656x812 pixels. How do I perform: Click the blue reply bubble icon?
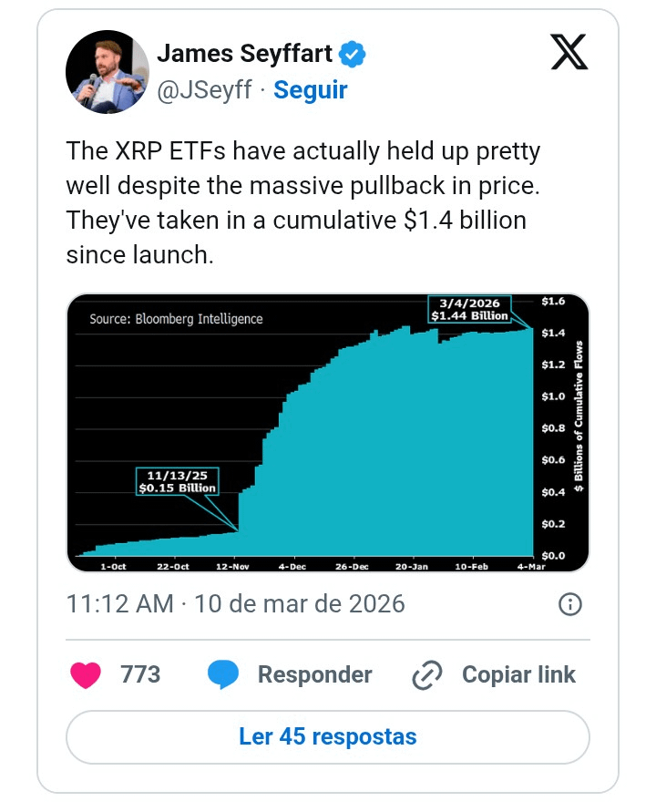(222, 674)
